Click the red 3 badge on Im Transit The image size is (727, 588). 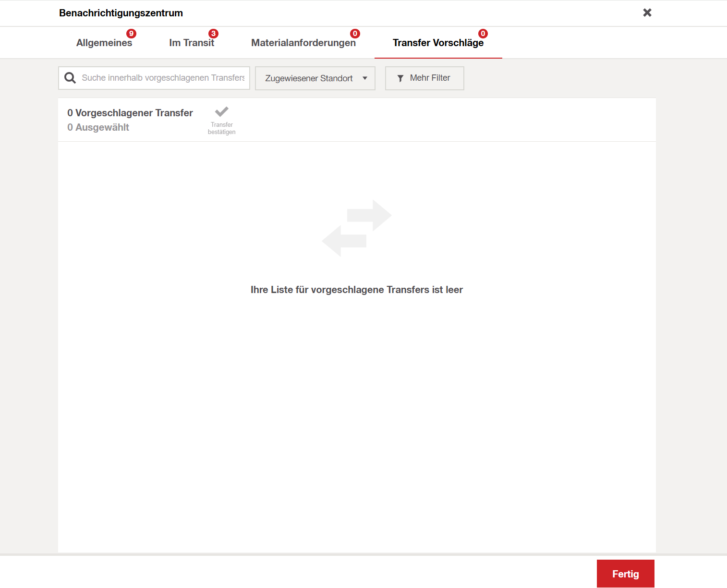(213, 34)
